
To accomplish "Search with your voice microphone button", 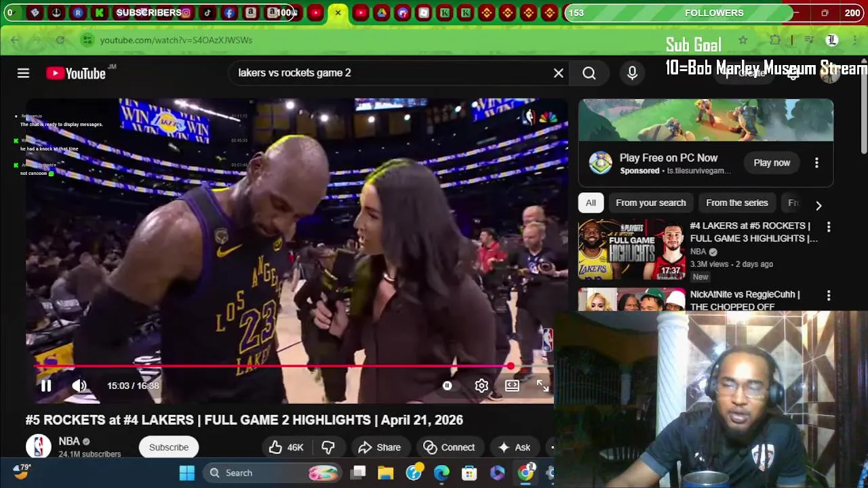I will 632,73.
